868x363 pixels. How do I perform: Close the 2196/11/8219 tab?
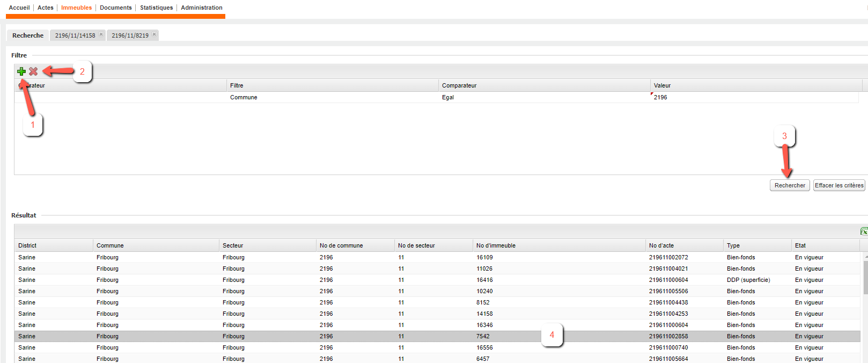coord(155,34)
